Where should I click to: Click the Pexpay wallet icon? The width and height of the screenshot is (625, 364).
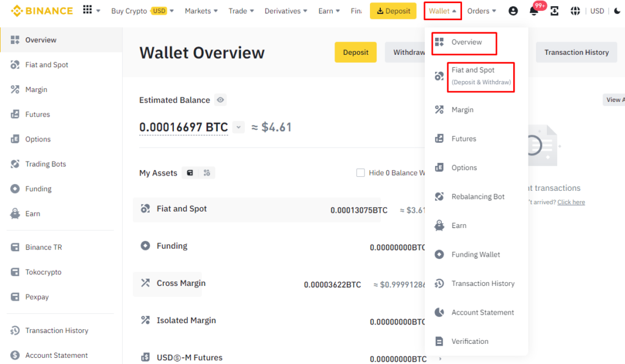15,297
